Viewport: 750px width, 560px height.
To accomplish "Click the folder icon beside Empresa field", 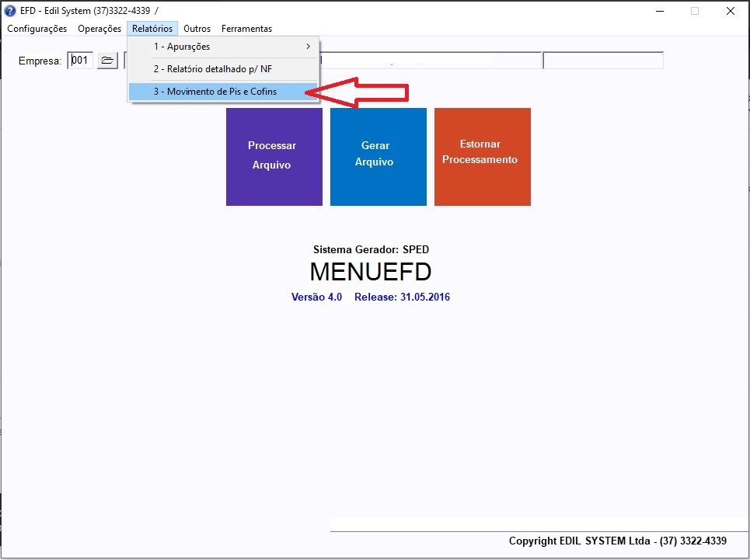I will point(107,61).
